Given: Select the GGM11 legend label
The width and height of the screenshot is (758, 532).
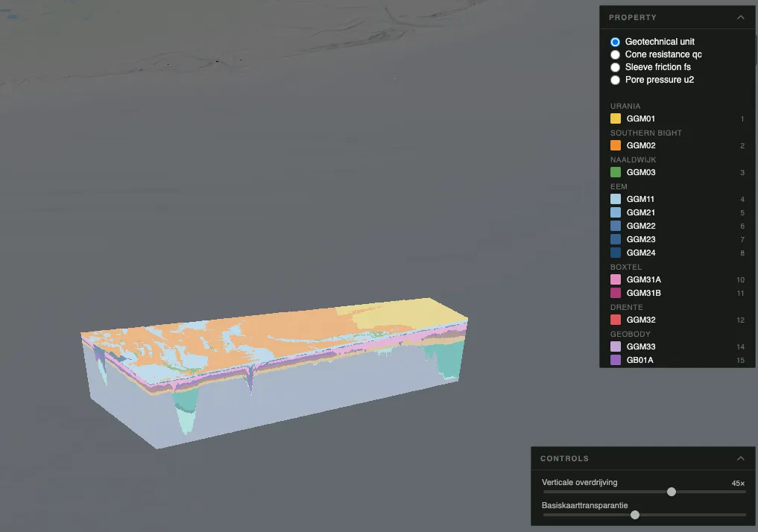Looking at the screenshot, I should [640, 199].
